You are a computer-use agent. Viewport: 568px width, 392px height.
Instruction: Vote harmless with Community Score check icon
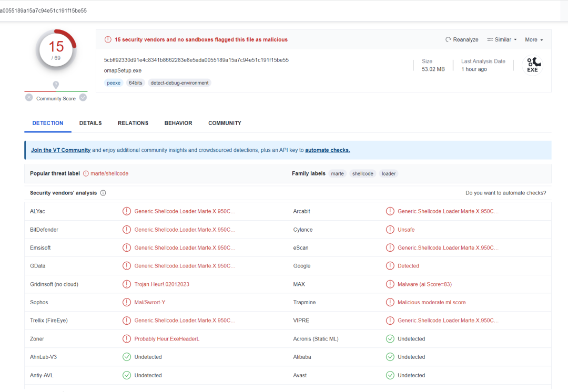[83, 98]
